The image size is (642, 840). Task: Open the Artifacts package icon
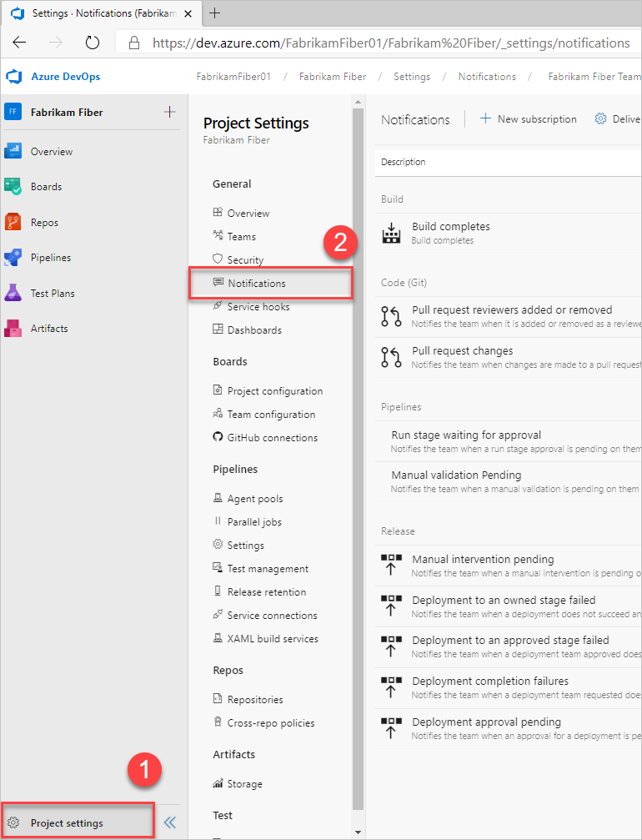(x=13, y=329)
